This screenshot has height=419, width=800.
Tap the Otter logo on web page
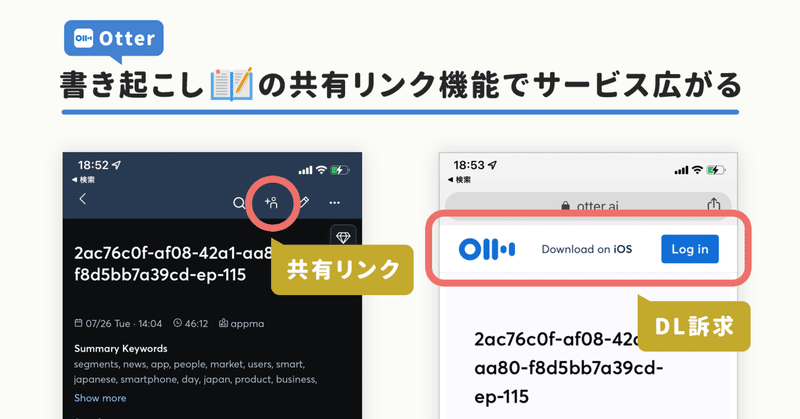(x=487, y=249)
